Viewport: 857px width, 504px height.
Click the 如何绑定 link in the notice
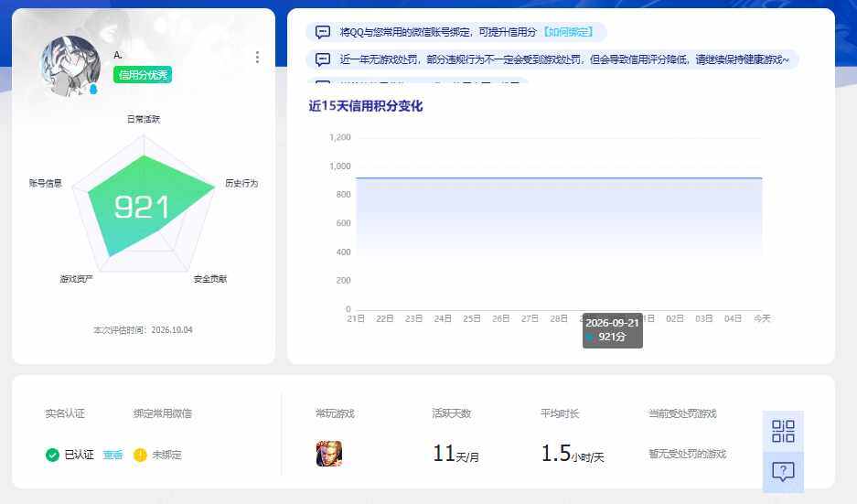point(568,32)
